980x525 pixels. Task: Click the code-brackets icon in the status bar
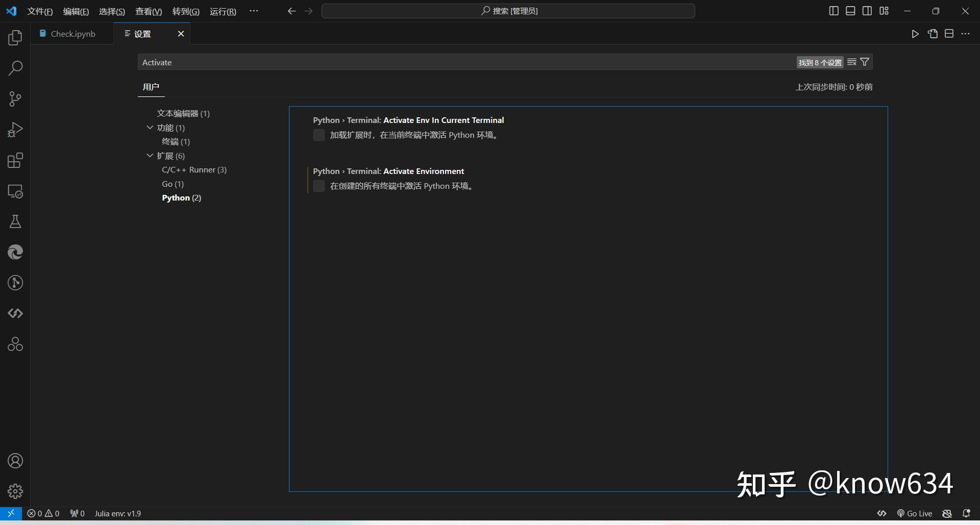(x=881, y=513)
